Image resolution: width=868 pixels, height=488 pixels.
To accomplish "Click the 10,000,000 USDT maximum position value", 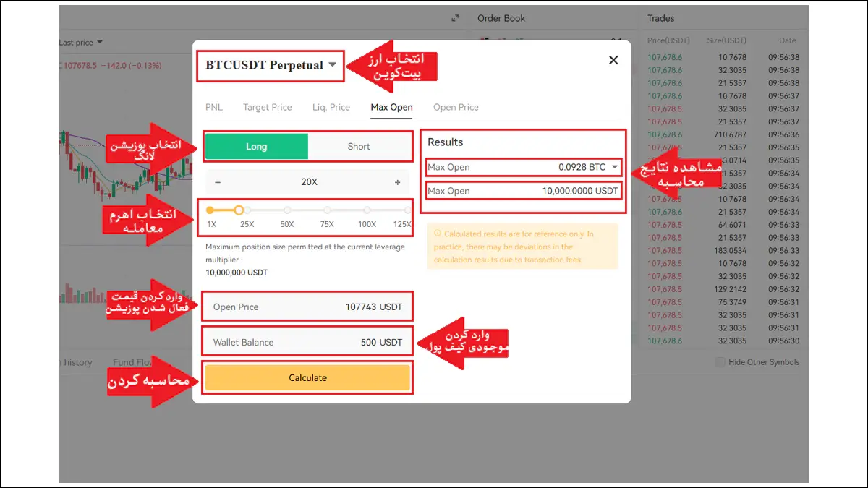I will (237, 273).
